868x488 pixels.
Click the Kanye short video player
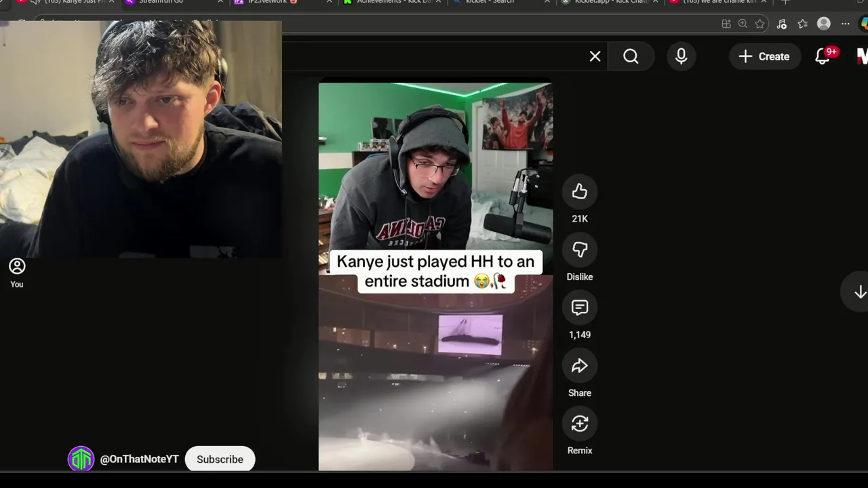pyautogui.click(x=435, y=277)
